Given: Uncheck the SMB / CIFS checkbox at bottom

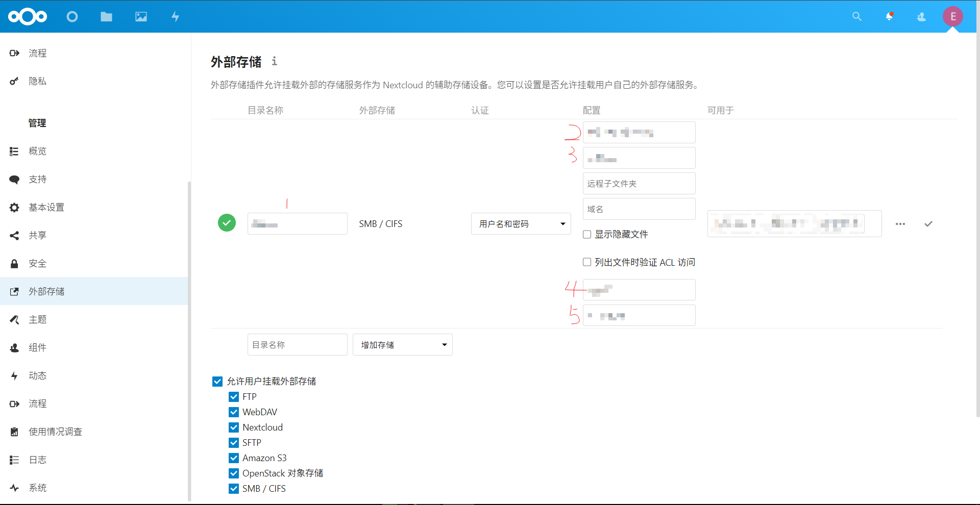Looking at the screenshot, I should [234, 489].
